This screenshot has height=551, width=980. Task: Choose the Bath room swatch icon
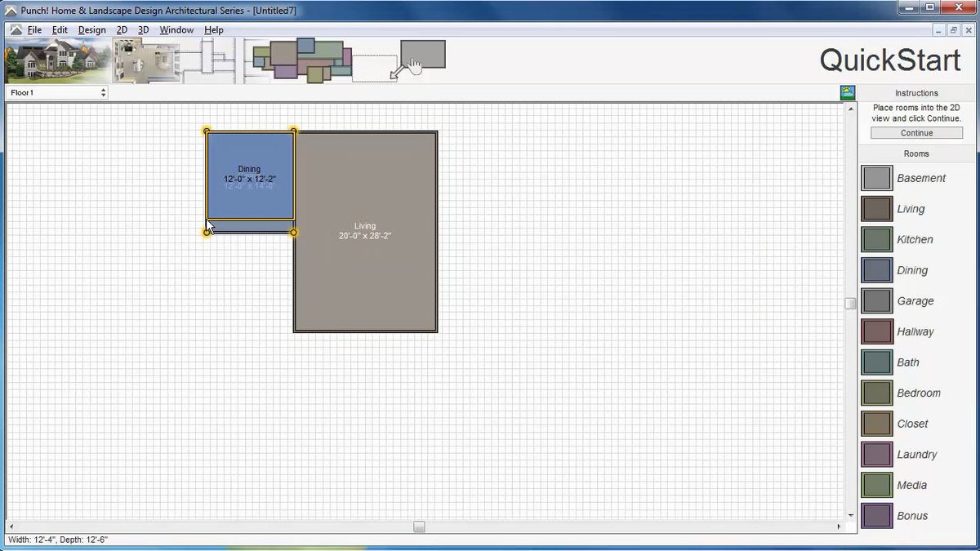[x=876, y=362]
